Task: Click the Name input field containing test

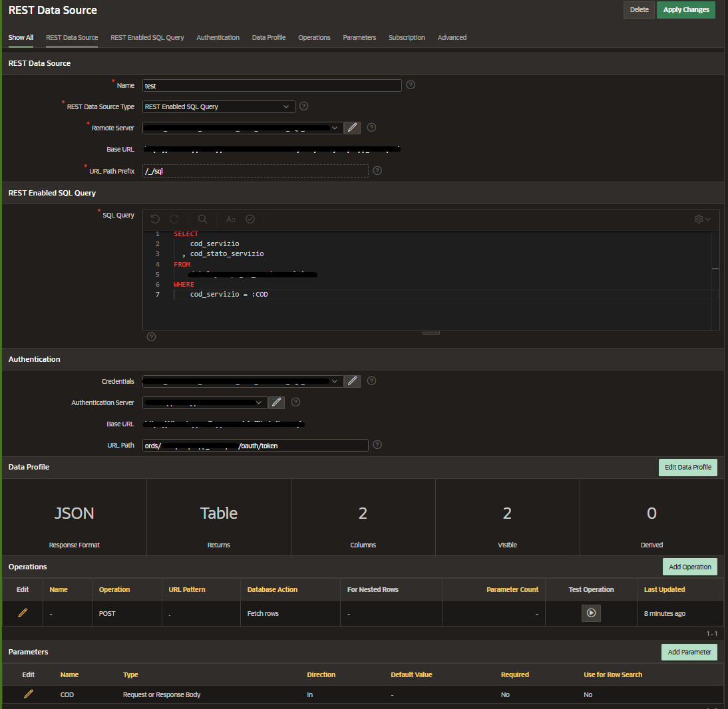Action: pyautogui.click(x=272, y=86)
